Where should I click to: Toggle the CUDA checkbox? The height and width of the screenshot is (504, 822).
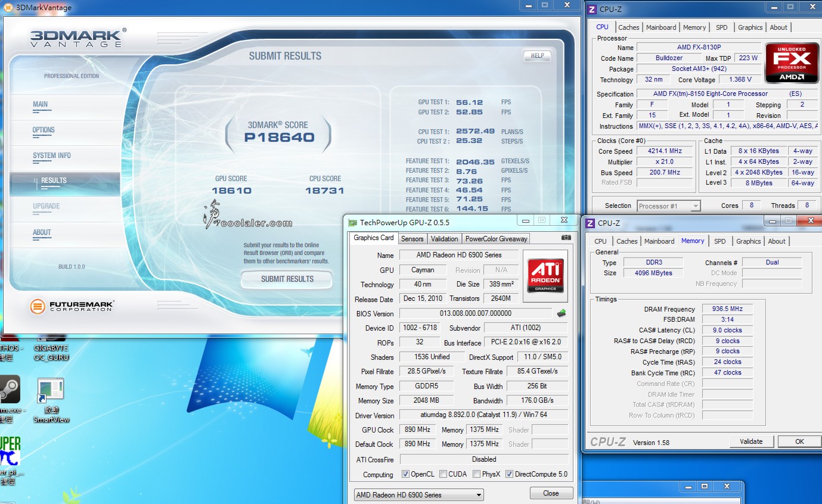443,474
